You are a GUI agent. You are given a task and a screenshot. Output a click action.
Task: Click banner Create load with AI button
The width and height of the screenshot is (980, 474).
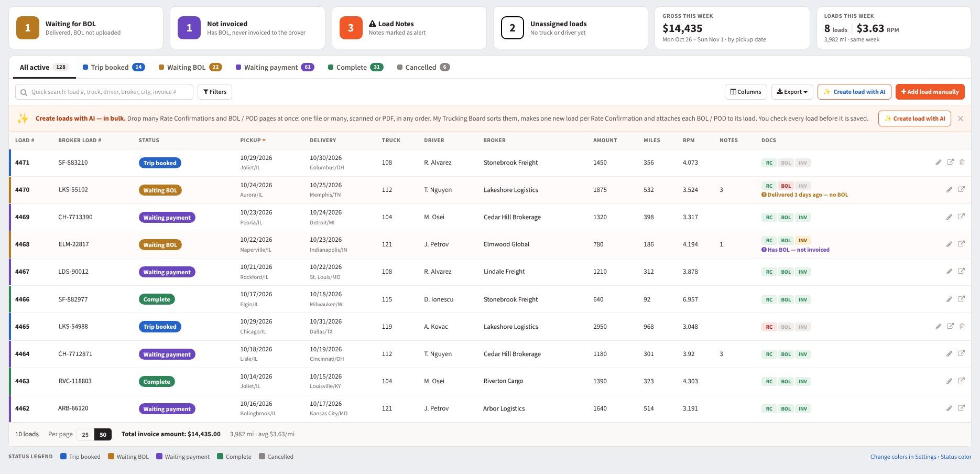[914, 118]
